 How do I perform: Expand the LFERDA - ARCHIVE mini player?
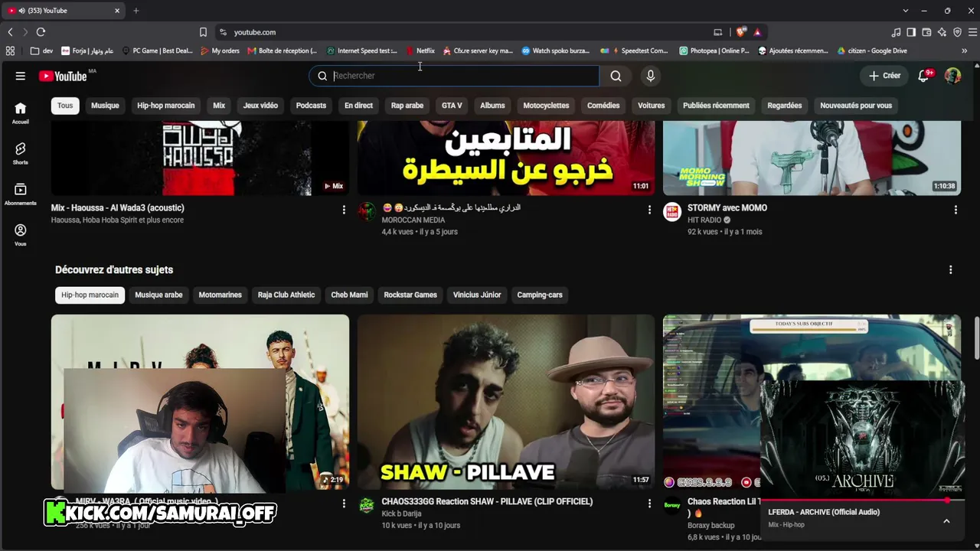(946, 521)
